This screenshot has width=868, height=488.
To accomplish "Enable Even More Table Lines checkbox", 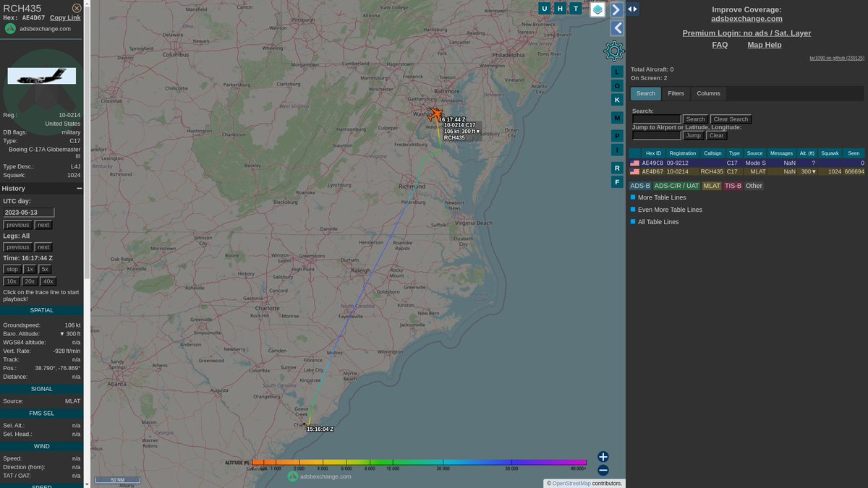I will click(x=633, y=210).
